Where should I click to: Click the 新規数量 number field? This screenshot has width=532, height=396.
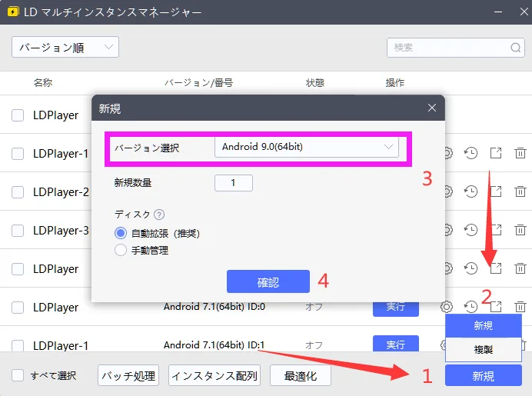pyautogui.click(x=234, y=183)
